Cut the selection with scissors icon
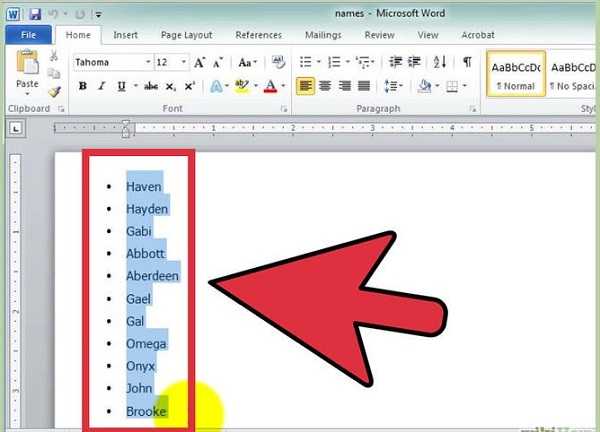 pyautogui.click(x=54, y=55)
